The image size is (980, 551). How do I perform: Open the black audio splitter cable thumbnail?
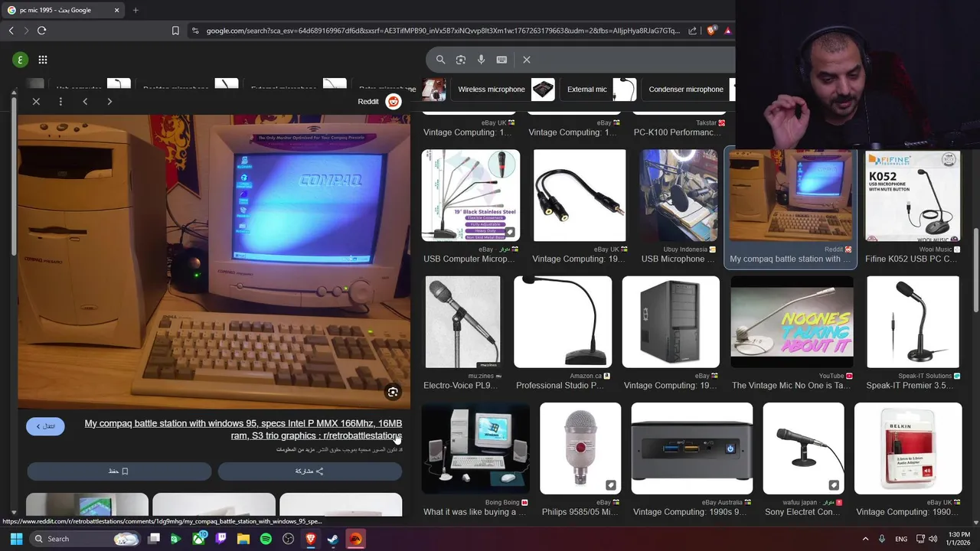tap(580, 195)
